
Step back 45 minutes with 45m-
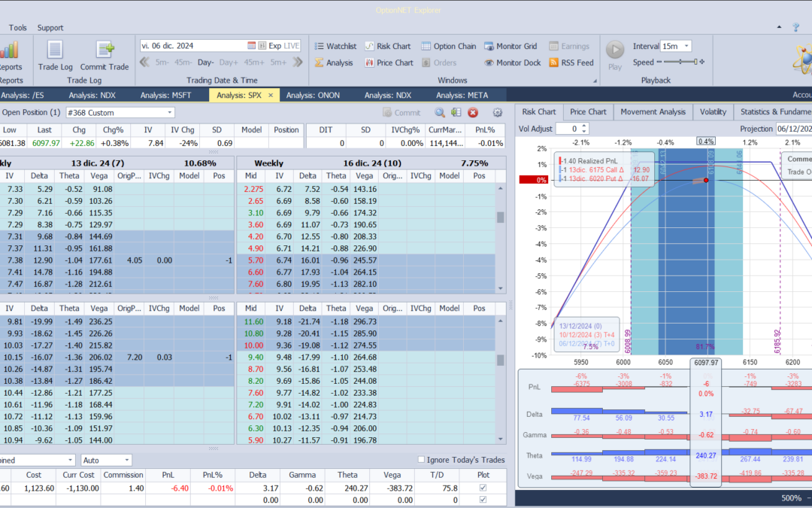(183, 62)
